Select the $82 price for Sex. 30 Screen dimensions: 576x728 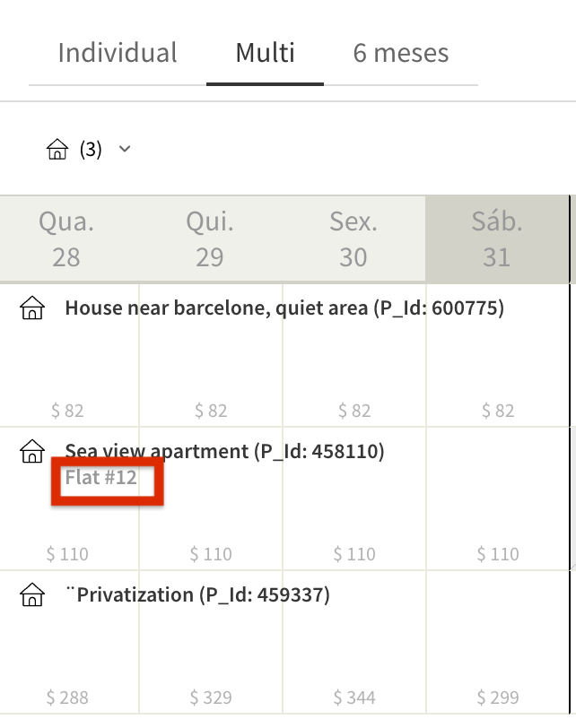354,411
